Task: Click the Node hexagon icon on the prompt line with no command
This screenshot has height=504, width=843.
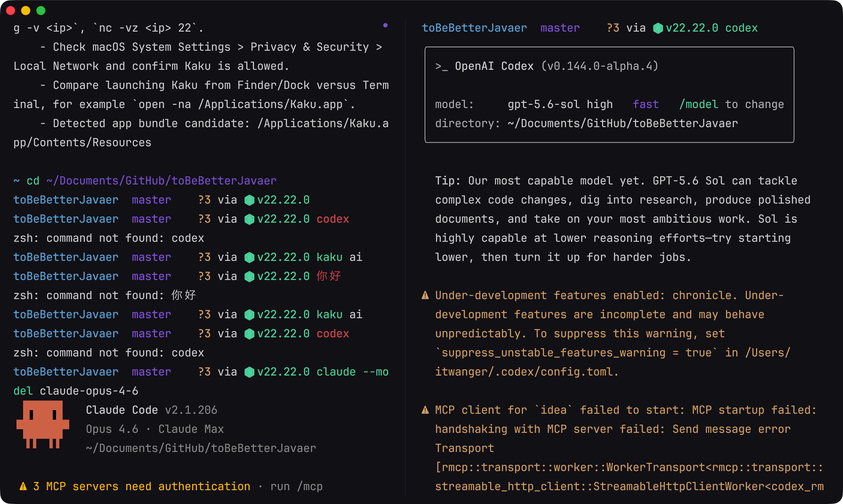Action: coord(249,200)
